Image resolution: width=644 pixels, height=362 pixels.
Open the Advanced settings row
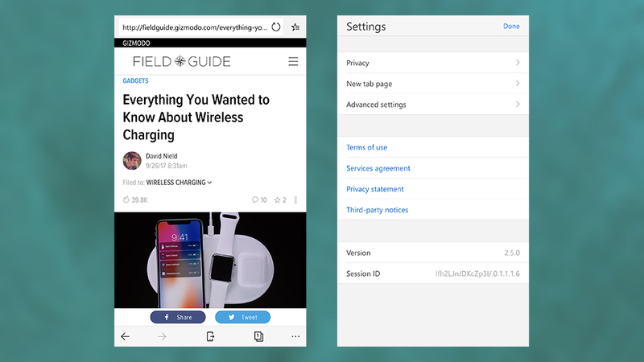(x=433, y=105)
